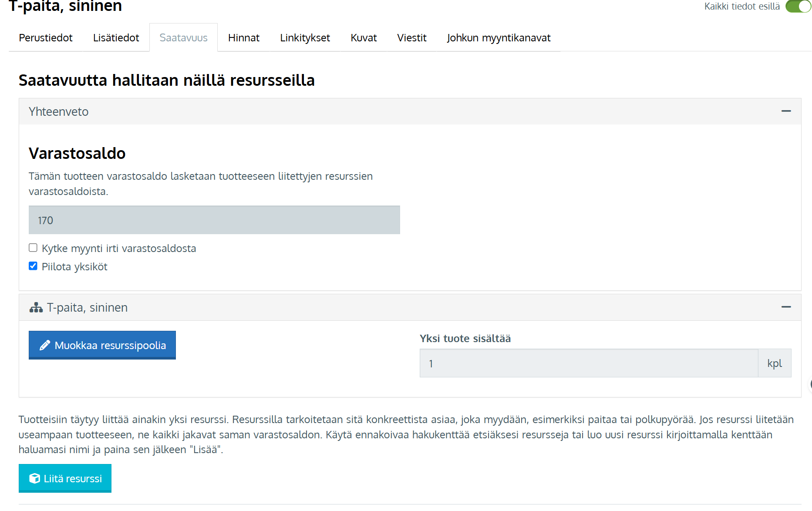Image resolution: width=812 pixels, height=511 pixels.
Task: Click the pencil icon on Muokkaa resurssipoolia
Action: coord(44,346)
